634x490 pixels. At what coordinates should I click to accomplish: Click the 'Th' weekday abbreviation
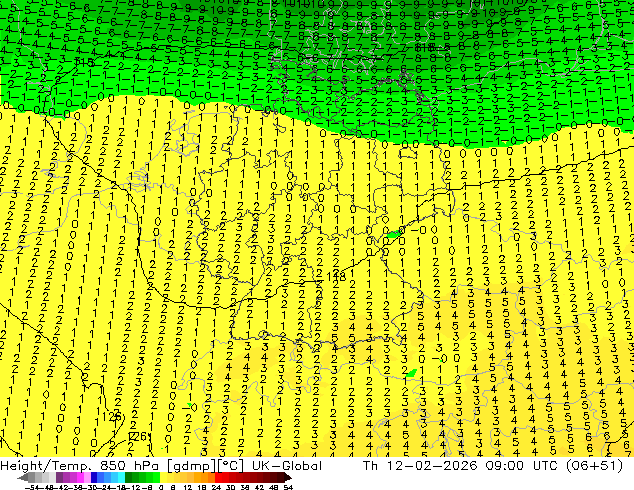pos(370,466)
